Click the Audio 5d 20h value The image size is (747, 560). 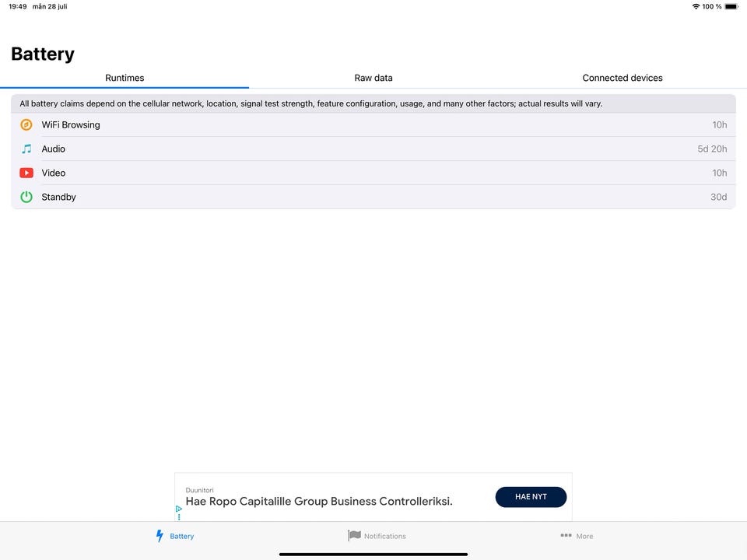pos(712,149)
